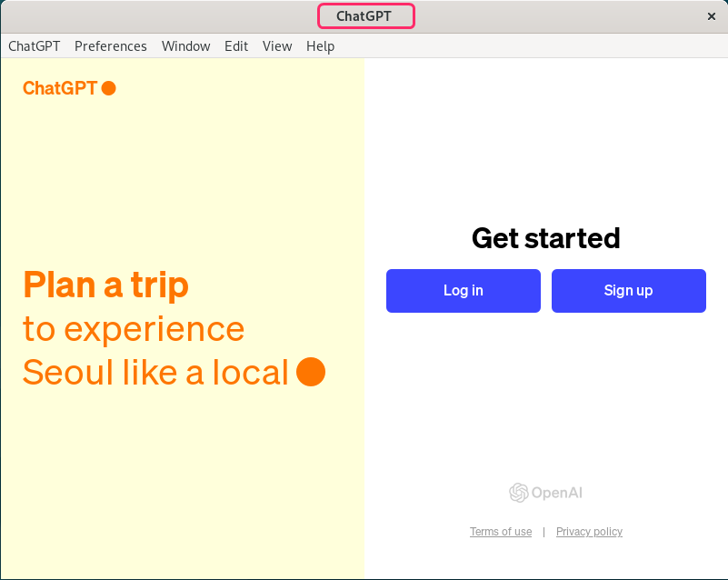
Task: Open the ChatGPT menu in the menu bar
Action: 34,46
